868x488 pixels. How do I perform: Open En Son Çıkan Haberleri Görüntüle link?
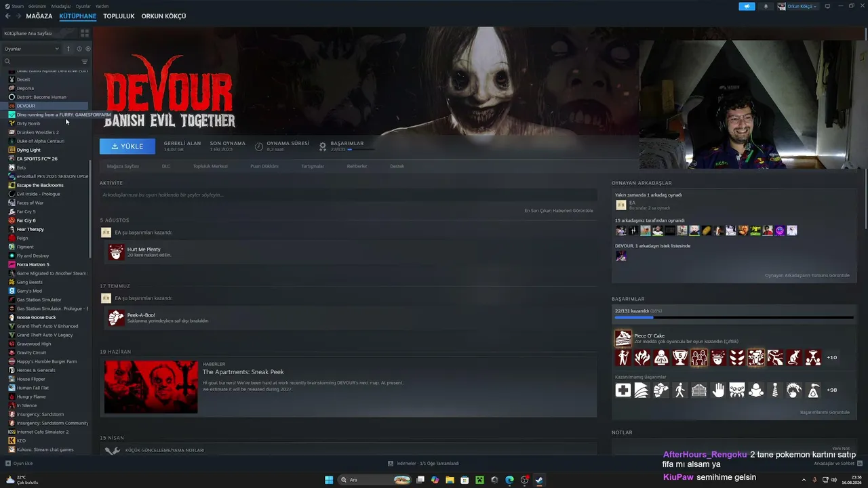[x=559, y=211]
